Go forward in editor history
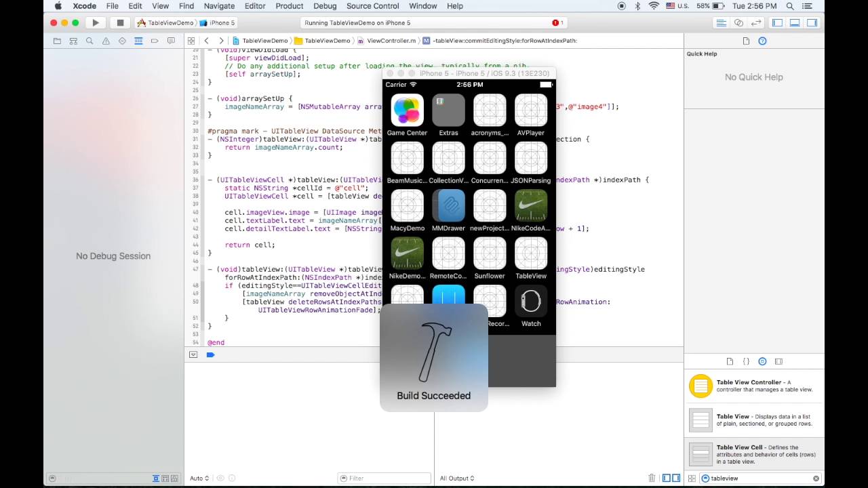The height and width of the screenshot is (488, 868). pos(221,41)
